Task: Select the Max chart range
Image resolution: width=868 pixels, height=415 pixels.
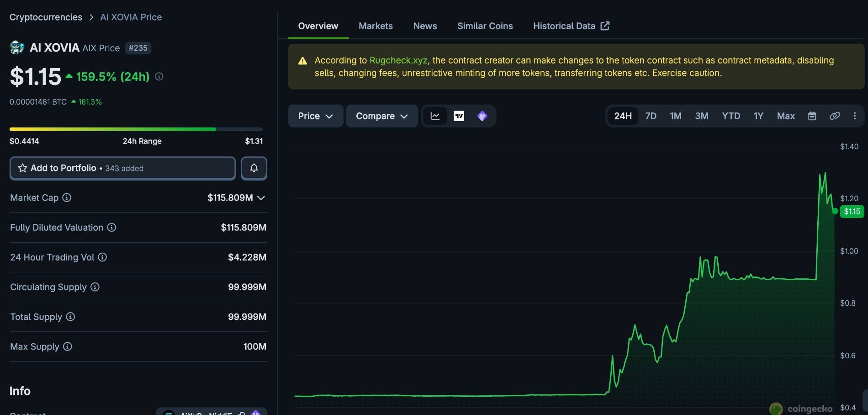Action: (786, 116)
